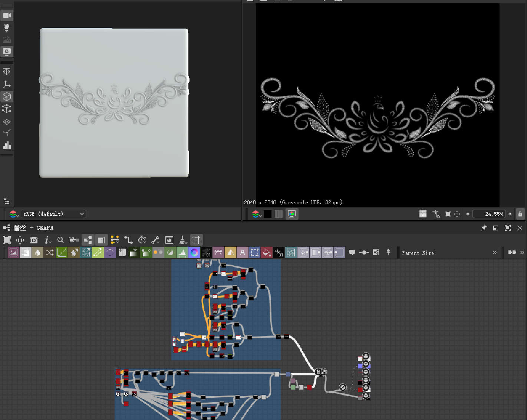Click the black background swatch in 2D view
This screenshot has height=420, width=527.
click(x=267, y=214)
